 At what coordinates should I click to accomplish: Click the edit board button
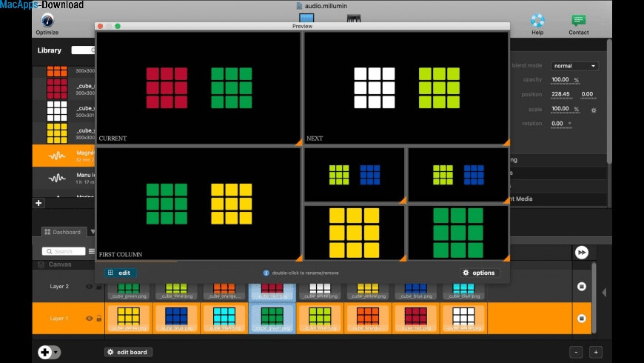coord(129,352)
